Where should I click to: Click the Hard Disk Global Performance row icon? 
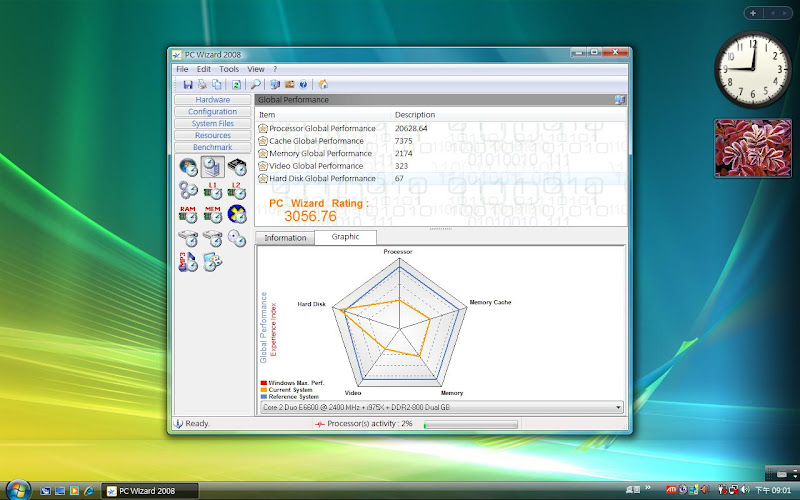click(x=263, y=179)
